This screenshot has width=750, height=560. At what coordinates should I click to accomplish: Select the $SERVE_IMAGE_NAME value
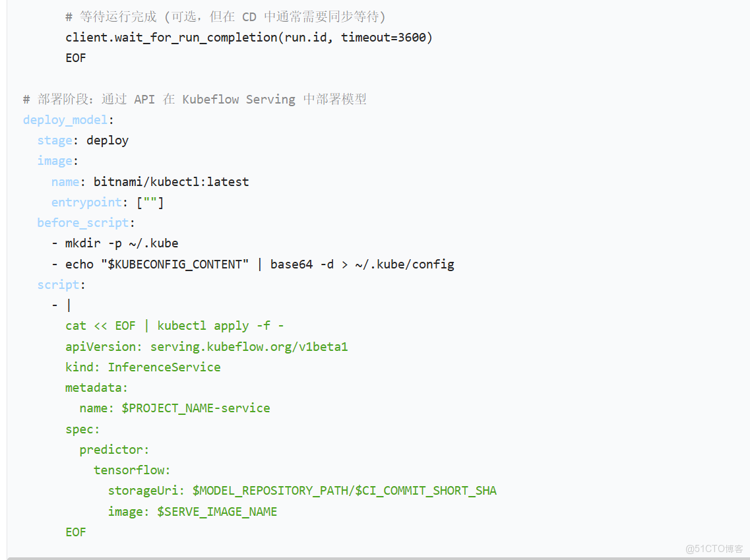(x=217, y=511)
